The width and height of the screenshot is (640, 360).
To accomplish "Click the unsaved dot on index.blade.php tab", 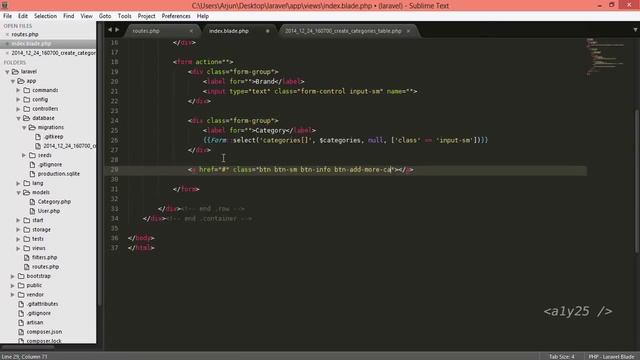I will point(268,31).
